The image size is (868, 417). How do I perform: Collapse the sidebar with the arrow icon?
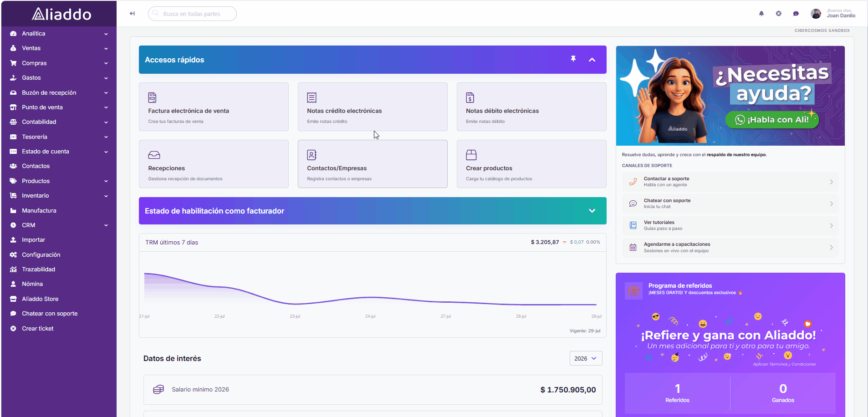point(132,14)
